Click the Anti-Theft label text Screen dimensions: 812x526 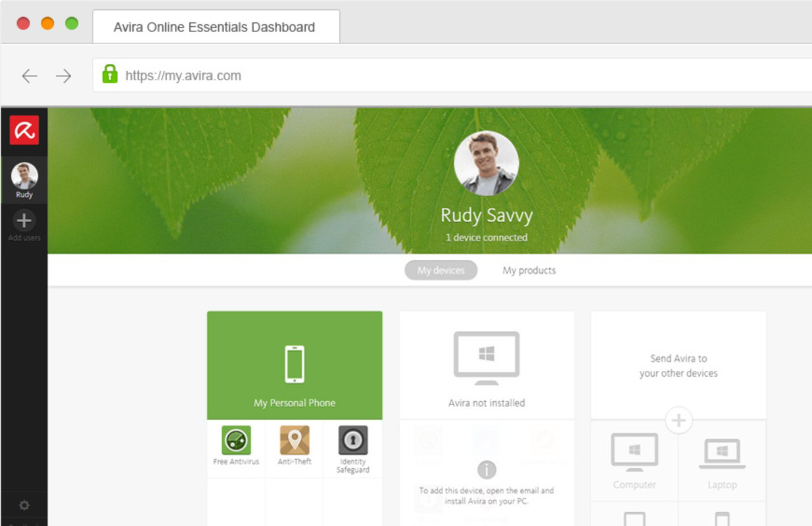(295, 462)
